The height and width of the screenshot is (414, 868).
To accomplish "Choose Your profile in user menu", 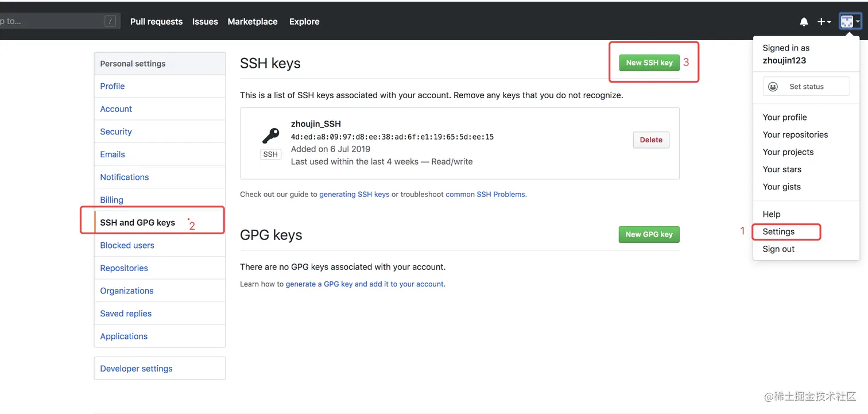I will tap(785, 117).
